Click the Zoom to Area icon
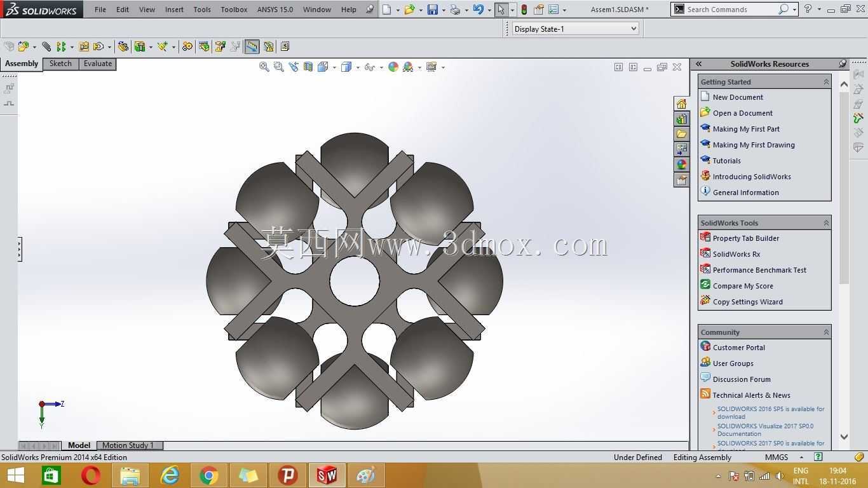 [x=278, y=67]
